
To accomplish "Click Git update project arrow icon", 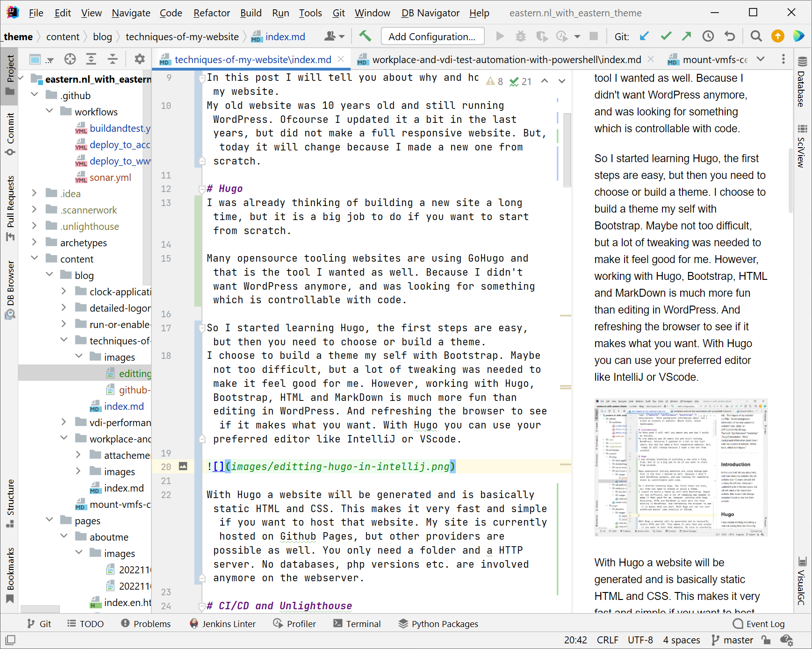I will tap(644, 36).
